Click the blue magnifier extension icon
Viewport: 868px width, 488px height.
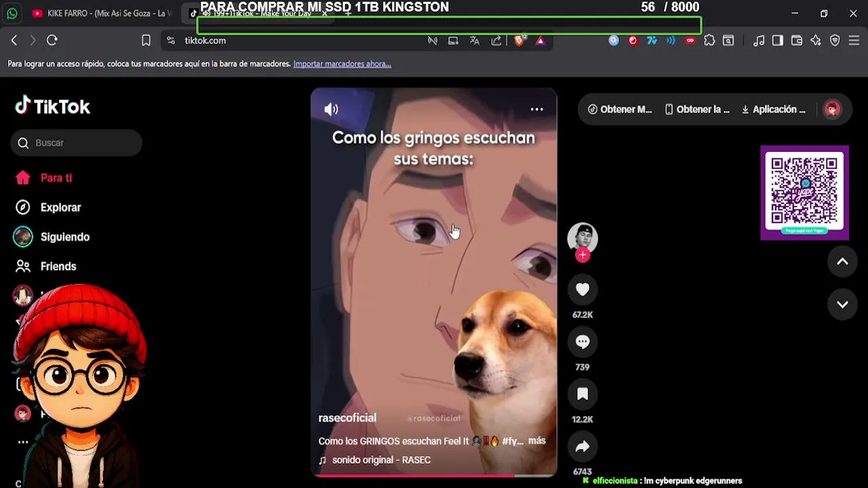click(614, 41)
